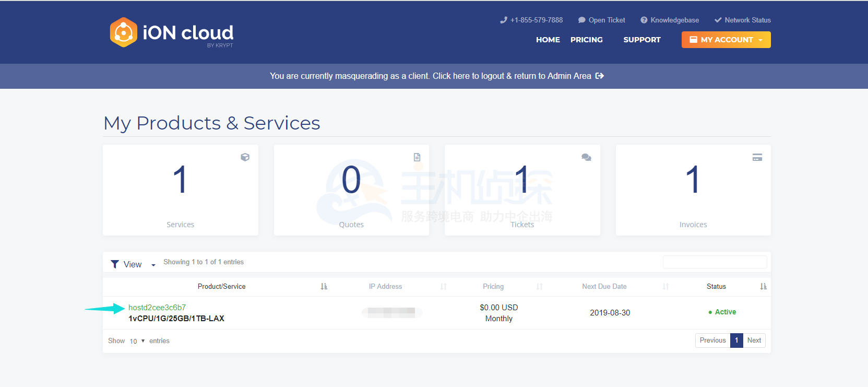Screen dimensions: 868x387
Task: Click the filter funnel icon beside View
Action: (115, 264)
